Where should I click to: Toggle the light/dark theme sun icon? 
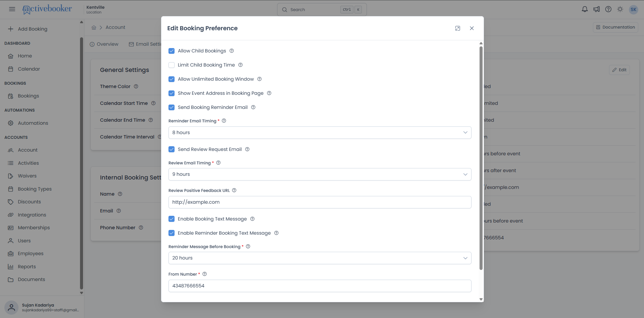click(x=620, y=9)
